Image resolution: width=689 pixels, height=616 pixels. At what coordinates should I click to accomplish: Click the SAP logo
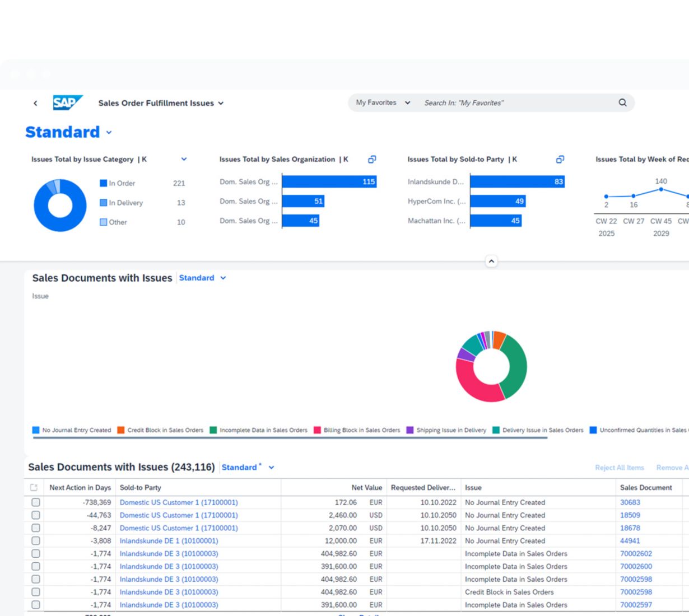67,103
